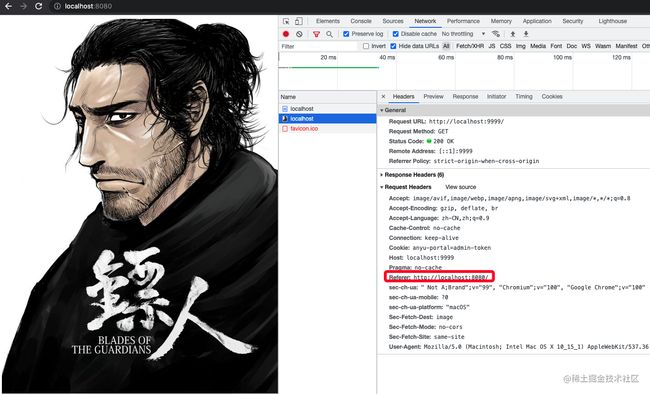
Task: Click the network timeline overview bar
Action: click(464, 71)
